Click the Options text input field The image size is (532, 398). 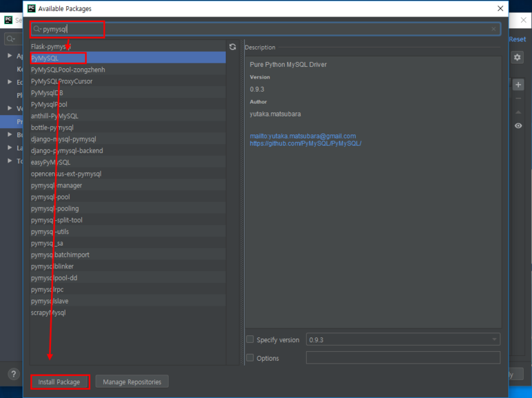tap(403, 357)
